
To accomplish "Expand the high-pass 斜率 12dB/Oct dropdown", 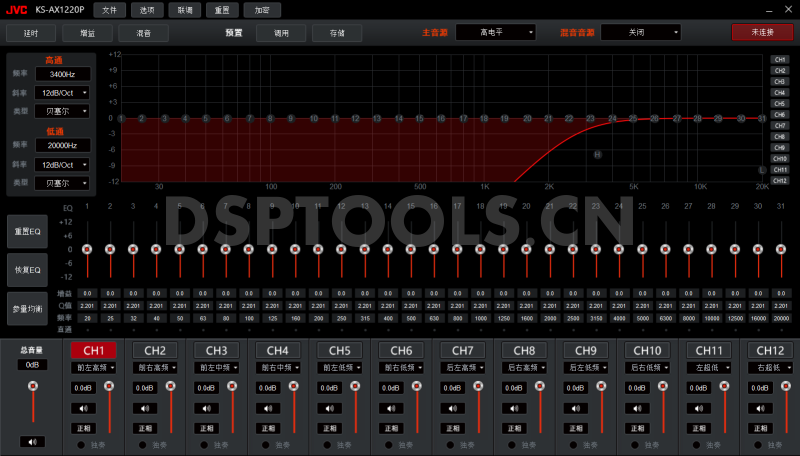I will [62, 93].
